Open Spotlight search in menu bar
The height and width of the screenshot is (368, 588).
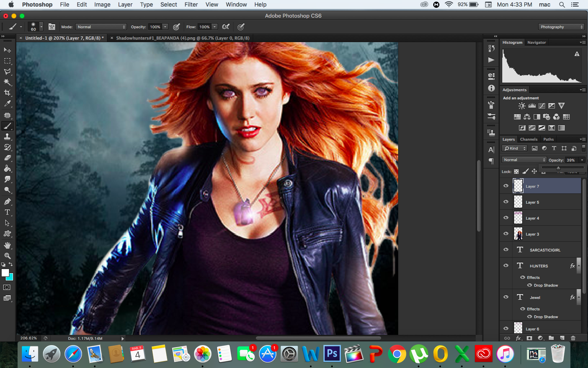pos(562,4)
